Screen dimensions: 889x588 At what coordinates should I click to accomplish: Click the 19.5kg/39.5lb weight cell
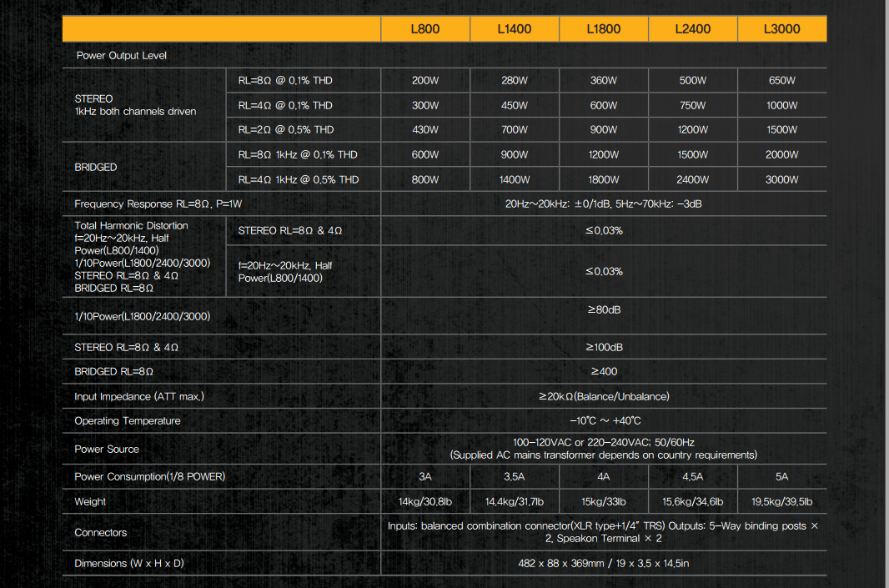tap(782, 502)
